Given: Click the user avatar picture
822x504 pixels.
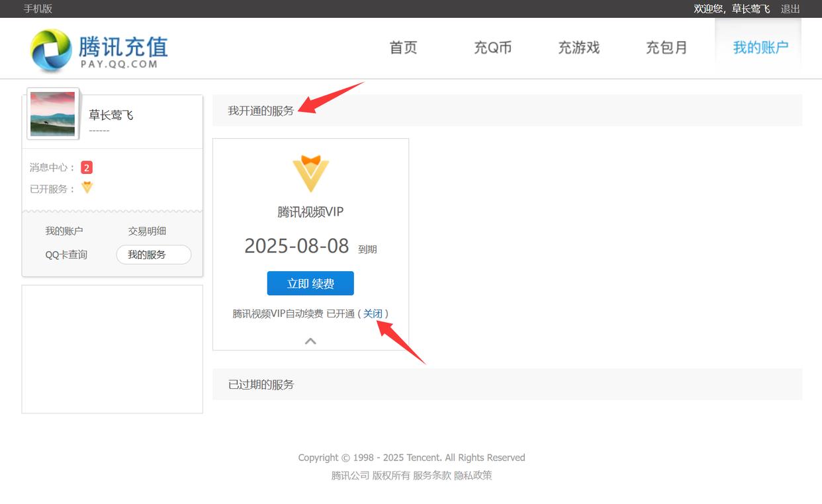Looking at the screenshot, I should tap(53, 114).
